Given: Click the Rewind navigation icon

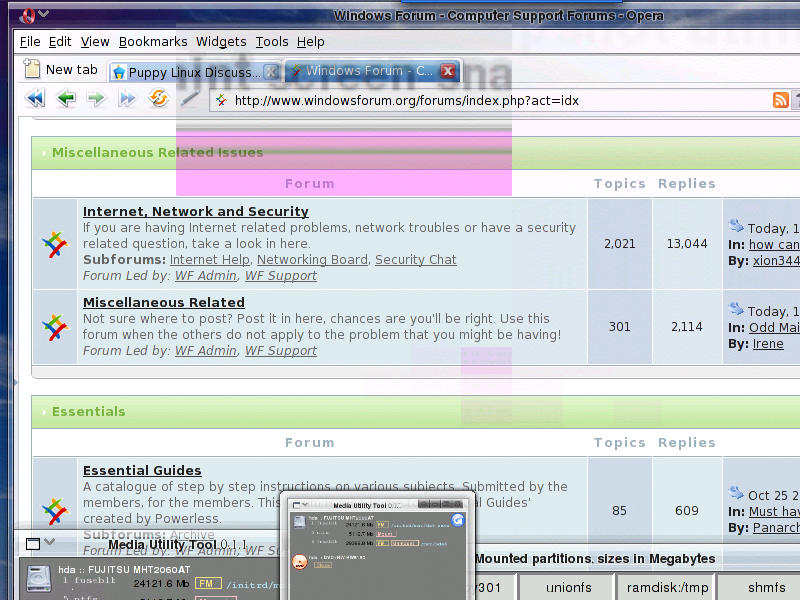Looking at the screenshot, I should (x=35, y=98).
